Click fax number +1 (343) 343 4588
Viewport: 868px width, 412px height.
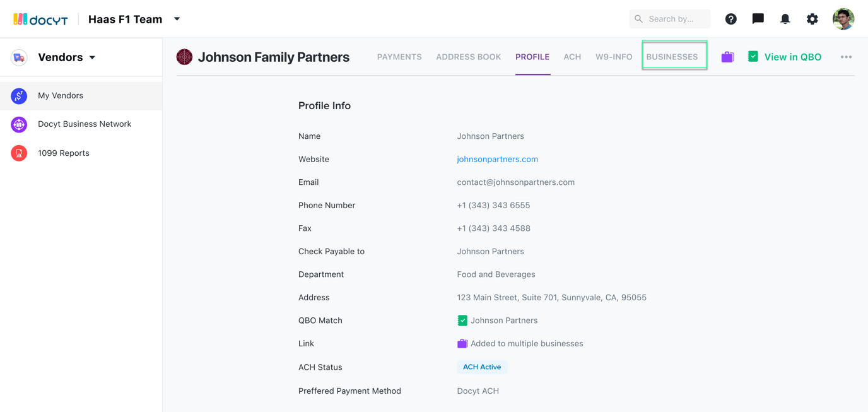point(493,228)
